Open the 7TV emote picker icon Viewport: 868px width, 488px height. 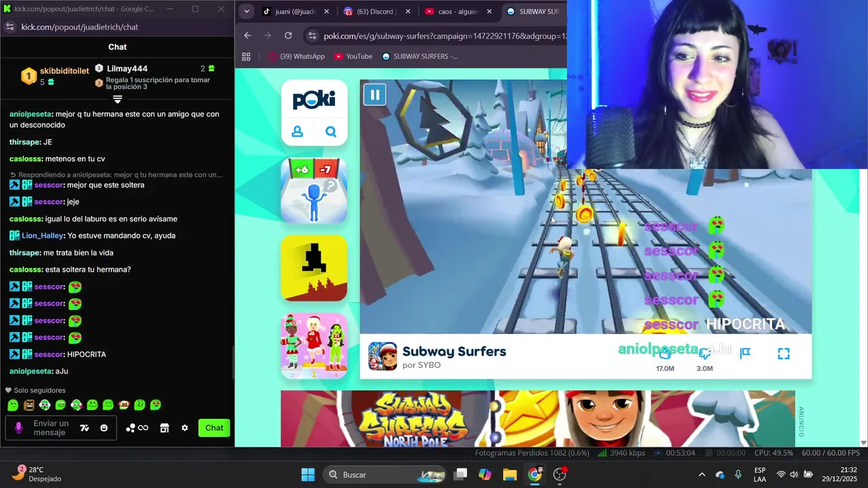tap(85, 428)
